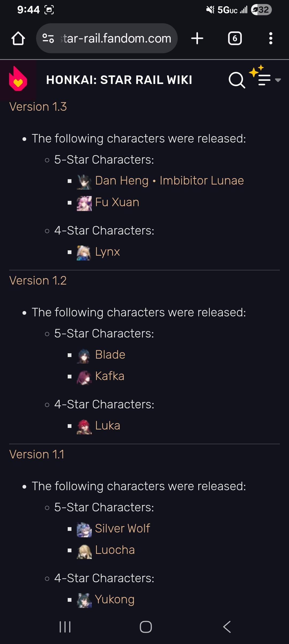This screenshot has width=289, height=644.
Task: Open the Kafka character link
Action: pos(110,376)
